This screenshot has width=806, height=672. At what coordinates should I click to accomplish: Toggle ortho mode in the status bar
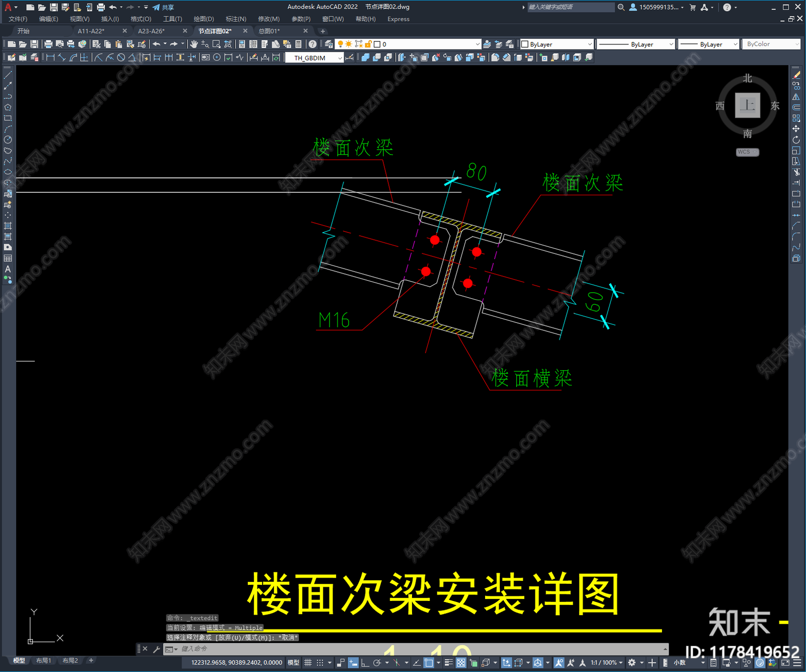[365, 662]
